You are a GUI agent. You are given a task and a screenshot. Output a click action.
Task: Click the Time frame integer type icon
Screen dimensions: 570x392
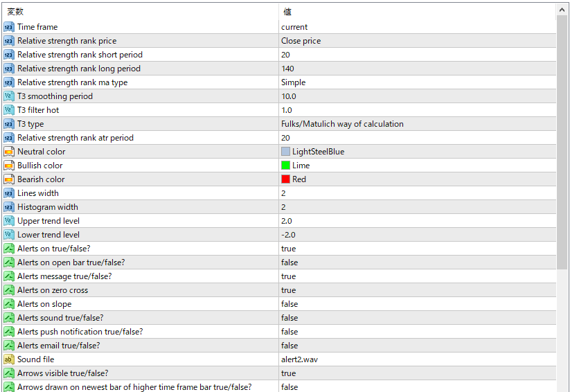tap(8, 27)
